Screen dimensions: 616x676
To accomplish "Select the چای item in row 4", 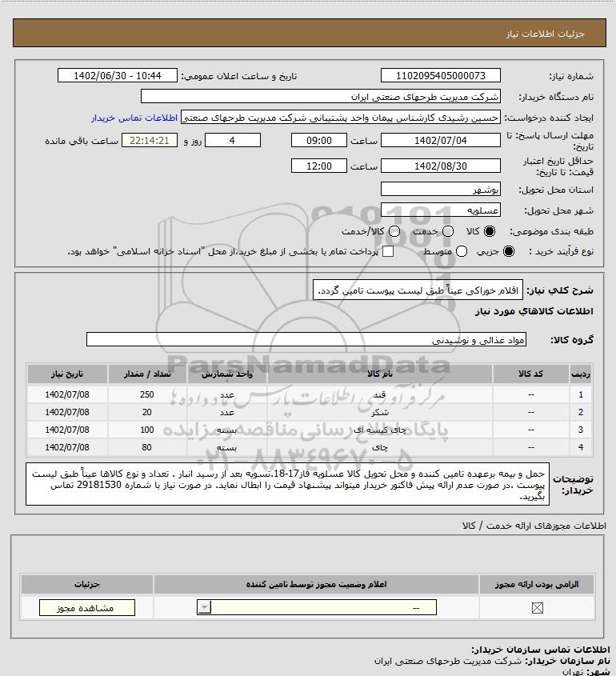I will coord(380,447).
